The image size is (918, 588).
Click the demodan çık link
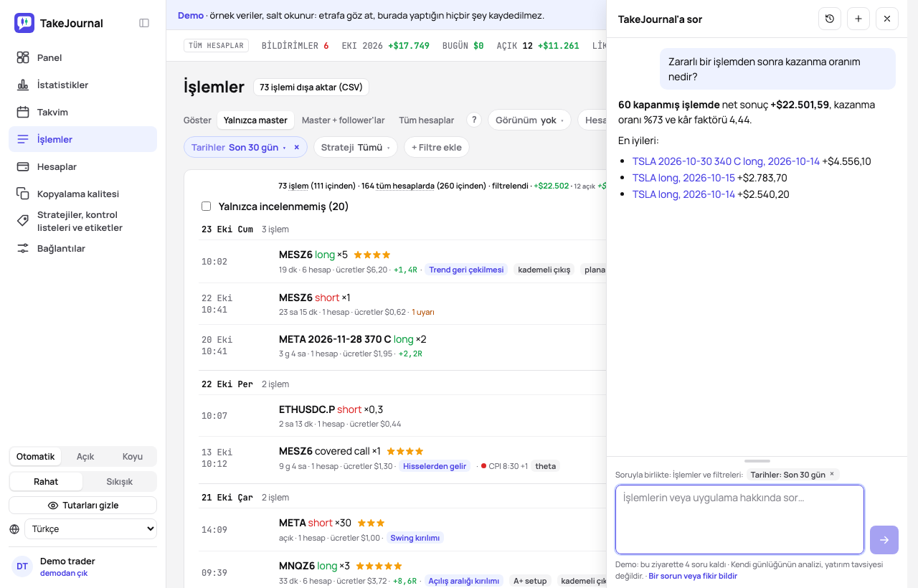(64, 573)
